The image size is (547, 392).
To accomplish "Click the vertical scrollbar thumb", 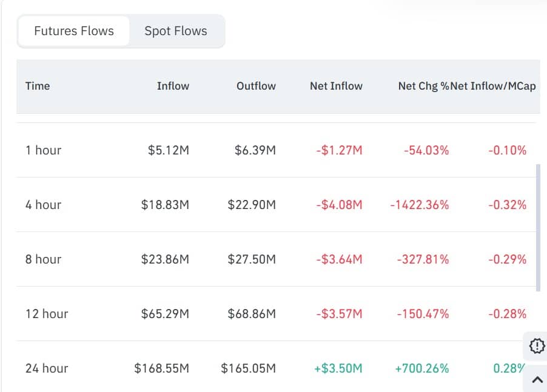I will 537,227.
